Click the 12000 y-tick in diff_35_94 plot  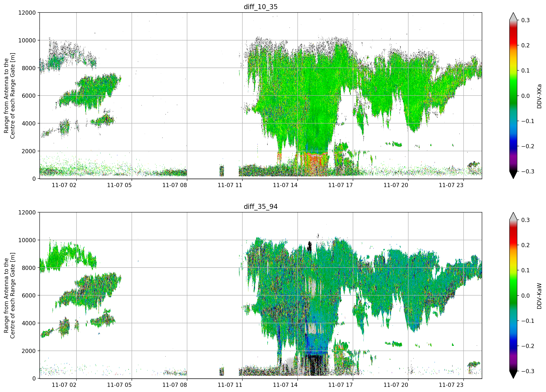click(x=27, y=213)
